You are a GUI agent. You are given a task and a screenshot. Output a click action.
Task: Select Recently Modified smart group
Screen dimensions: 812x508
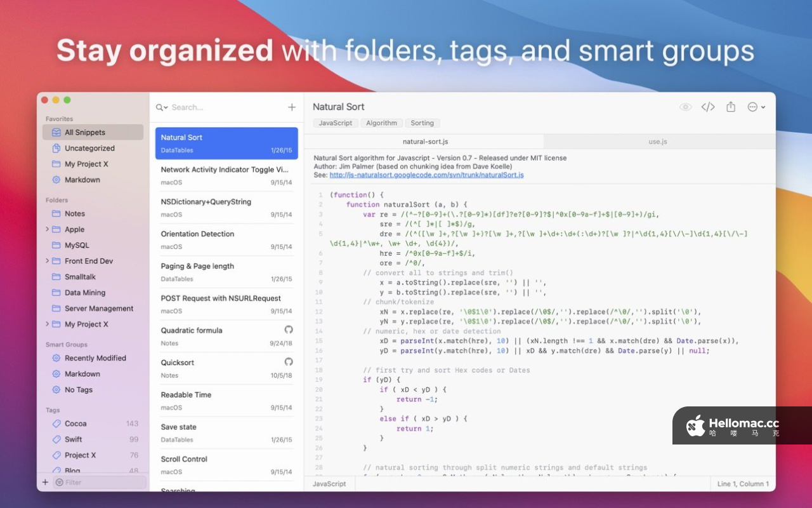93,358
